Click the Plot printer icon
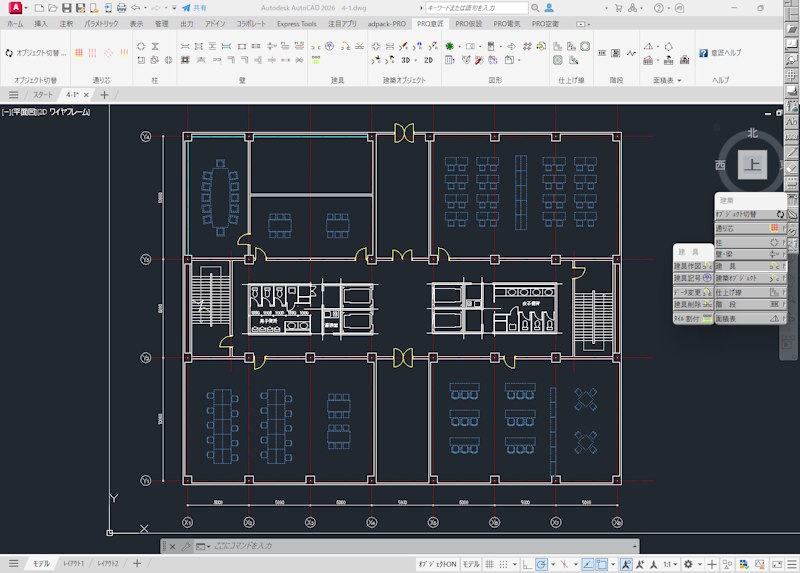The image size is (800, 573). [x=121, y=8]
